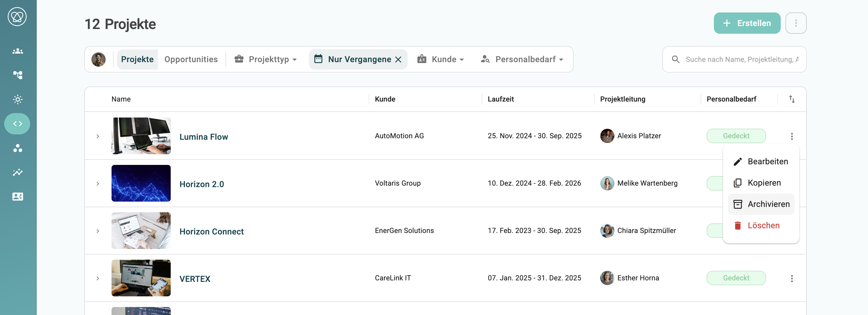The width and height of the screenshot is (868, 315).
Task: Click the Horizon 2.0 thumbnail image
Action: tap(141, 183)
